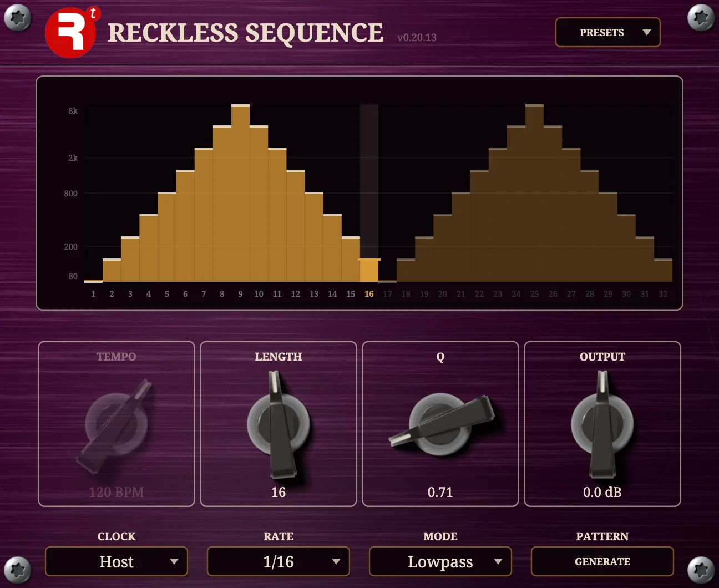This screenshot has height=588, width=719.
Task: Click step 32 bar in sequencer
Action: click(663, 270)
